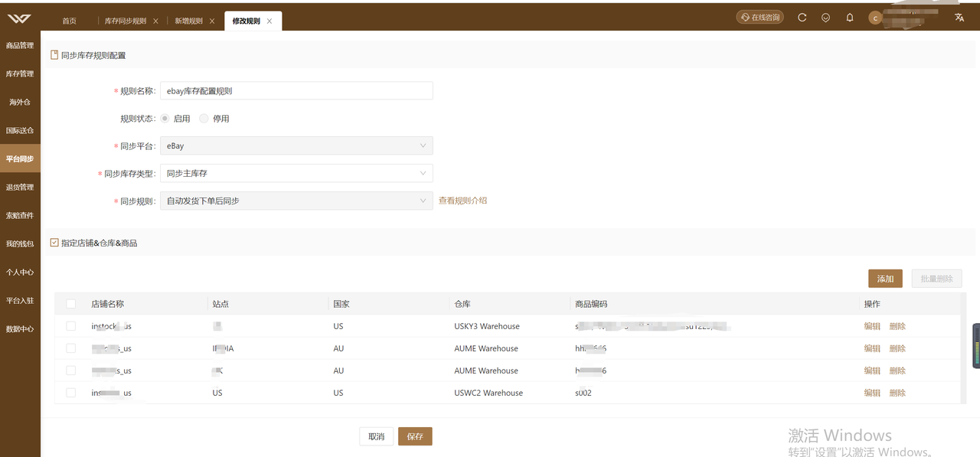980x457 pixels.
Task: Click the feedback icon beside the refresh icon
Action: click(x=825, y=17)
